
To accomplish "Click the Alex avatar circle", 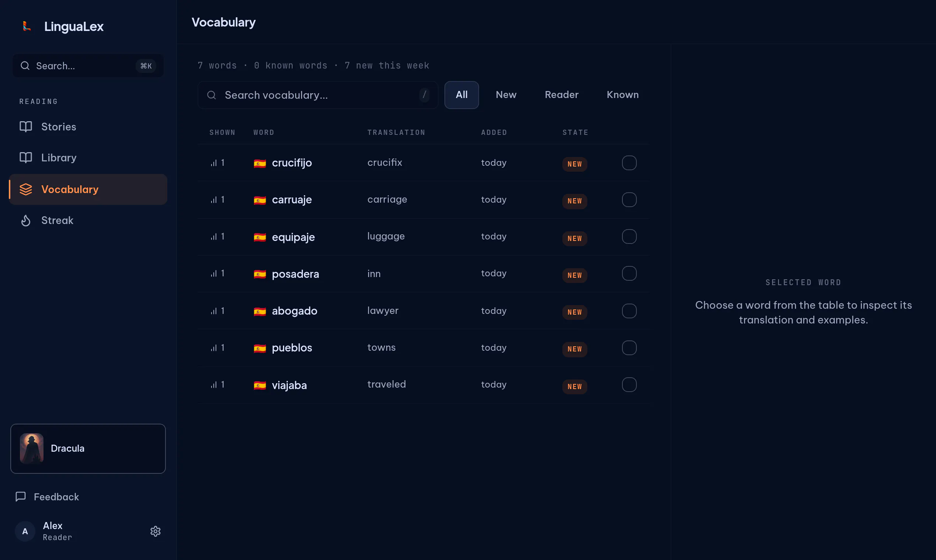I will [25, 531].
